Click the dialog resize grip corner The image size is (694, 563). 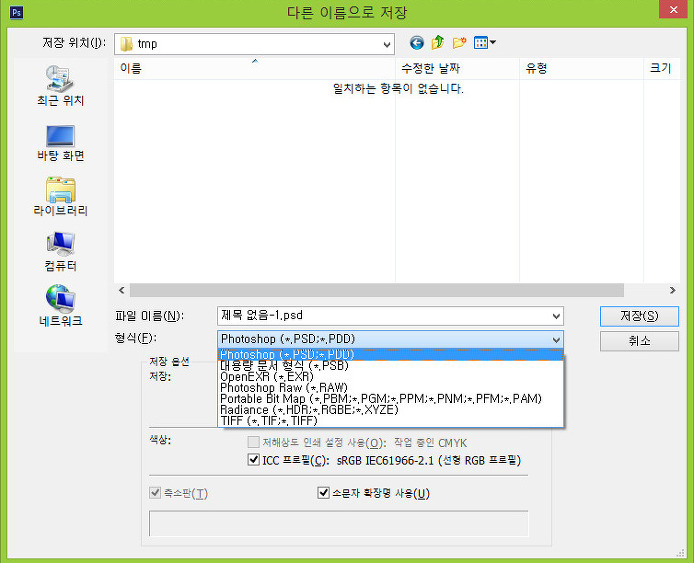[x=681, y=553]
